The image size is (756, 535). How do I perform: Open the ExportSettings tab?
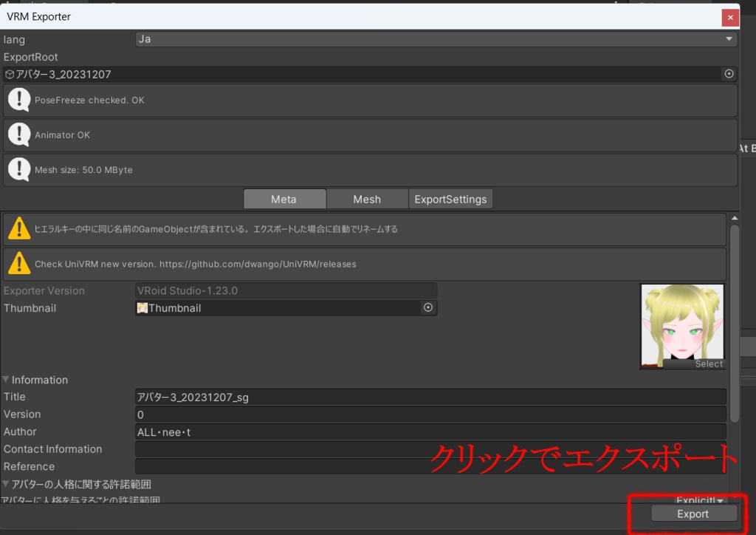point(450,199)
